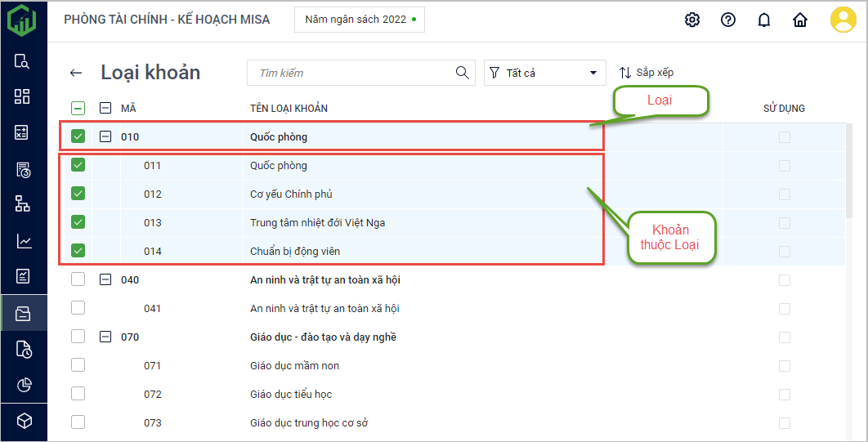
Task: Click the user avatar icon
Action: click(x=843, y=20)
